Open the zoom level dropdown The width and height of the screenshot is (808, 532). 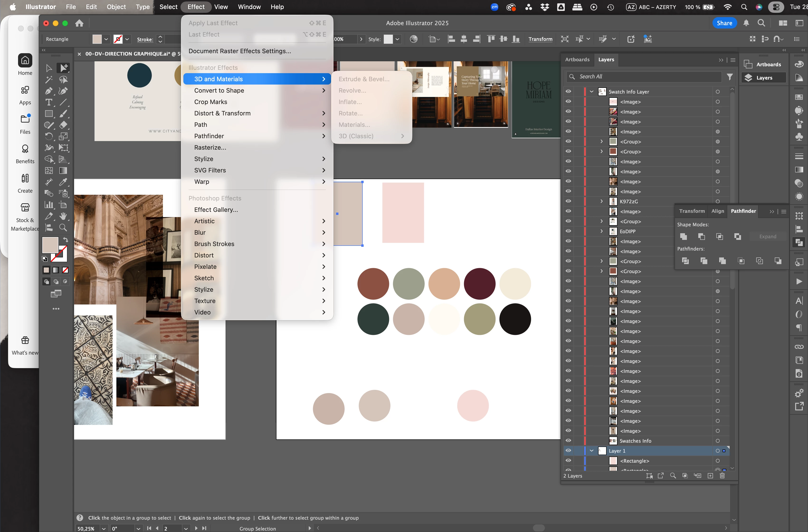(x=104, y=528)
